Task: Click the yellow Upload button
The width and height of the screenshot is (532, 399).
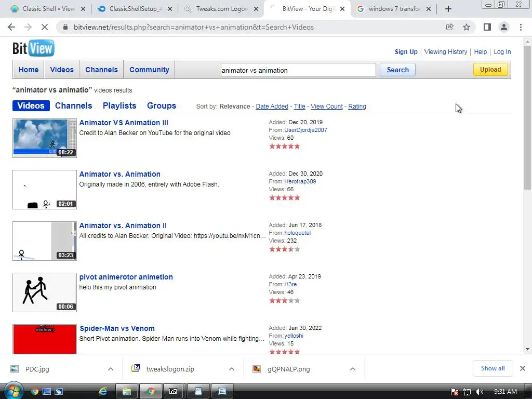Action: click(x=490, y=69)
